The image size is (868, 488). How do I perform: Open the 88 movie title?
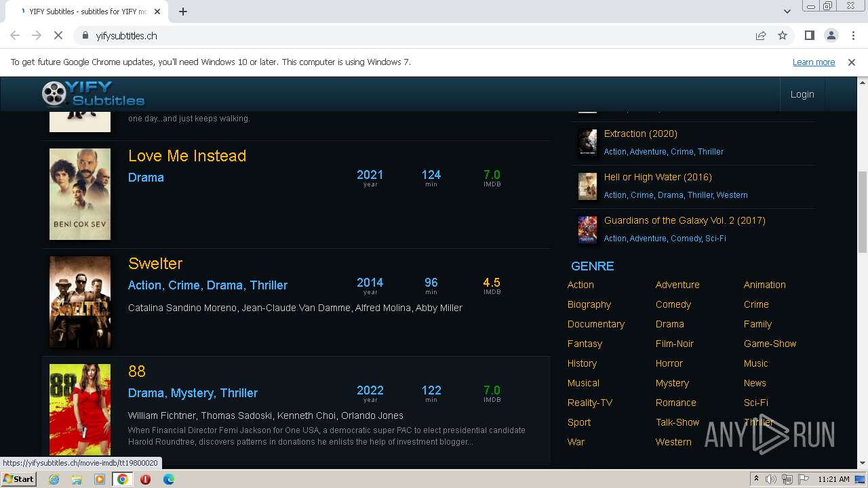[x=137, y=371]
